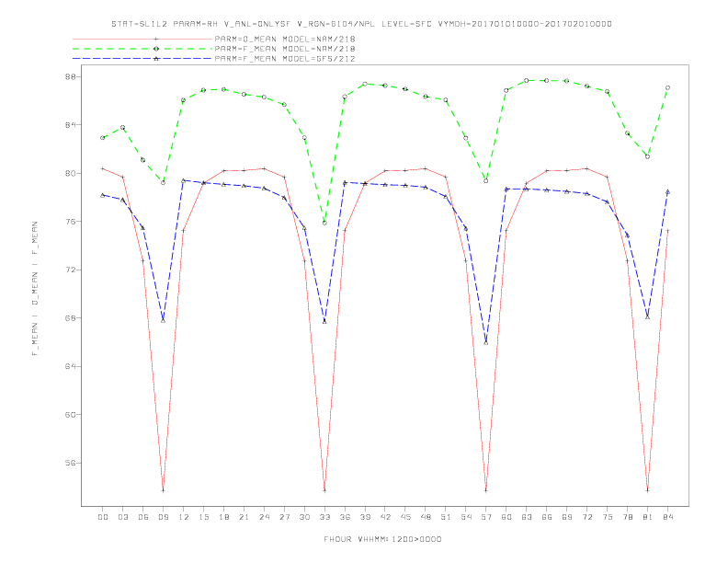The width and height of the screenshot is (728, 563).
Task: Click the blue dashed line sample in legend
Action: pyautogui.click(x=142, y=59)
